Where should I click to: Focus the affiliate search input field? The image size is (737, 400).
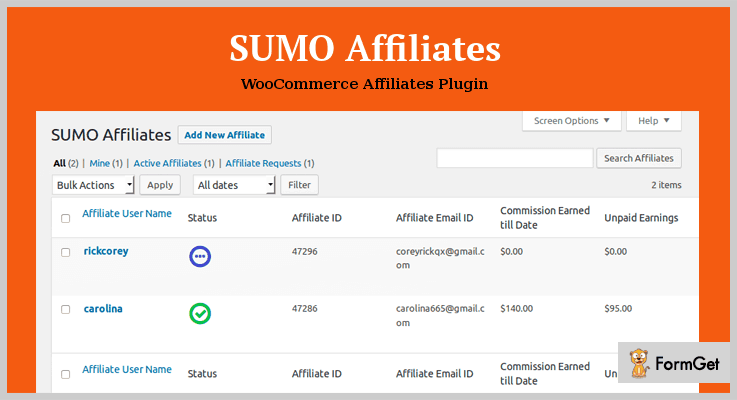click(515, 158)
